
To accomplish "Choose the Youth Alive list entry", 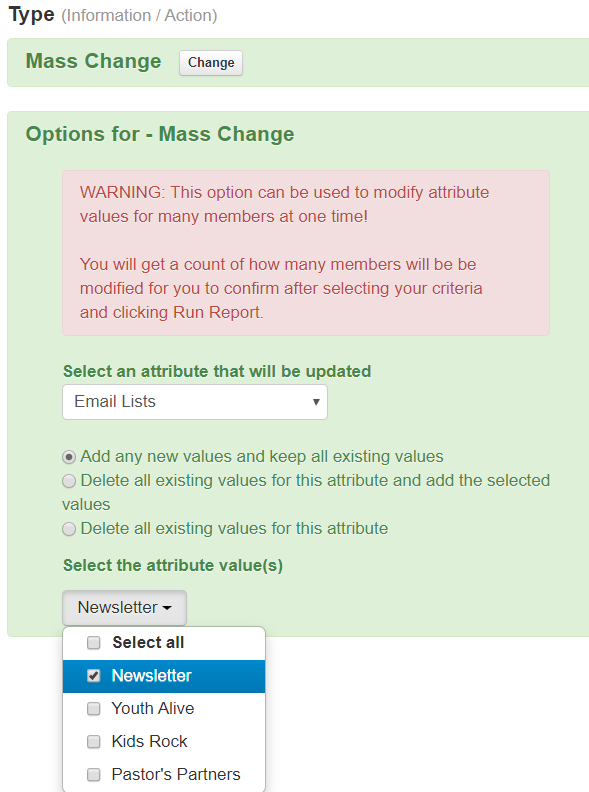I will click(164, 709).
